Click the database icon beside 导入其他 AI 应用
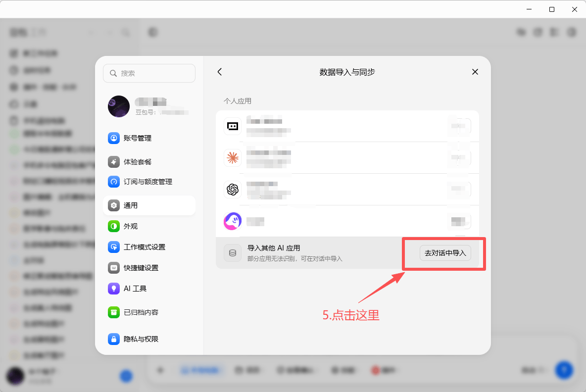The image size is (586, 392). coord(233,253)
